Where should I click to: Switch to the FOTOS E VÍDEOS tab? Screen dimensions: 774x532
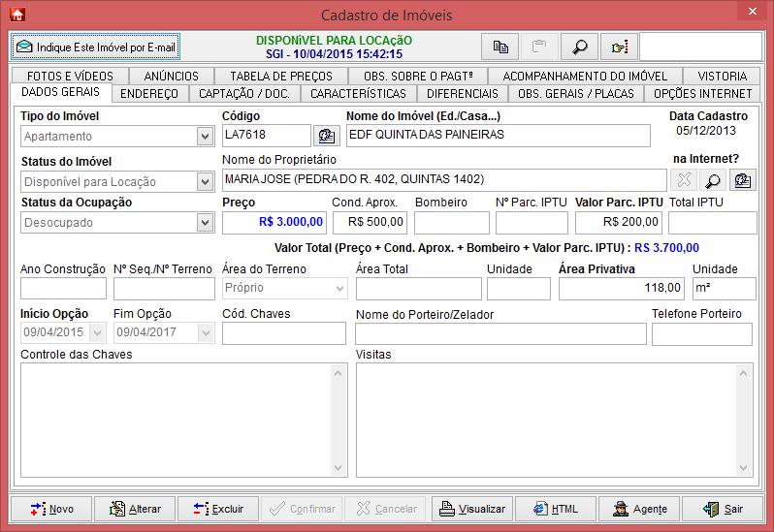pos(70,76)
